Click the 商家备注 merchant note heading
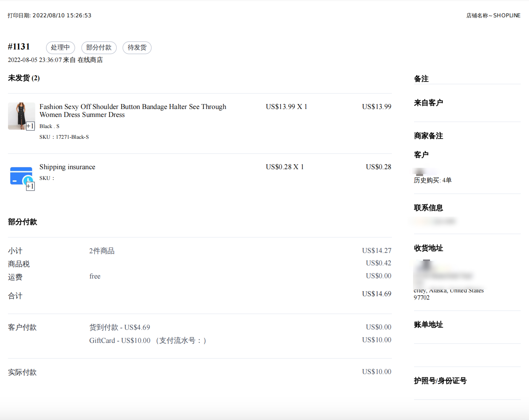529x420 pixels. pyautogui.click(x=428, y=136)
